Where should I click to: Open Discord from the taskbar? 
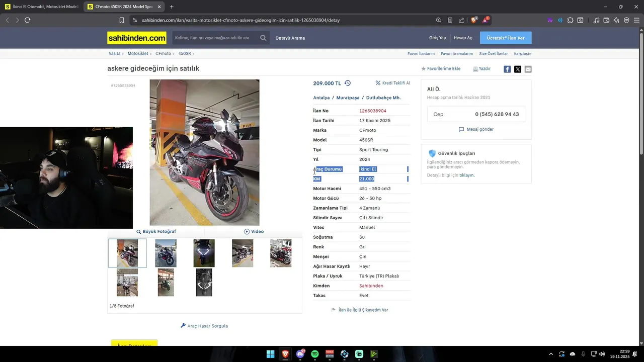tap(300, 354)
